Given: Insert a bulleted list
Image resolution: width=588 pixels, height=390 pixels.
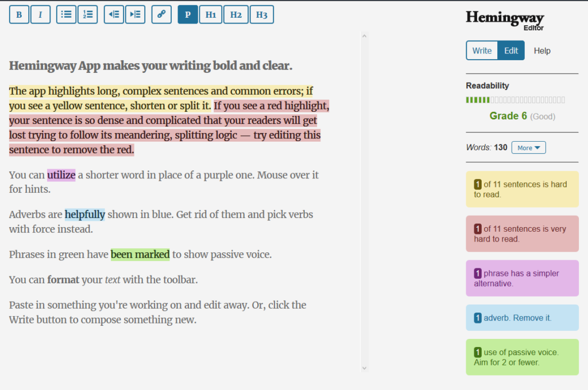Looking at the screenshot, I should [x=67, y=14].
